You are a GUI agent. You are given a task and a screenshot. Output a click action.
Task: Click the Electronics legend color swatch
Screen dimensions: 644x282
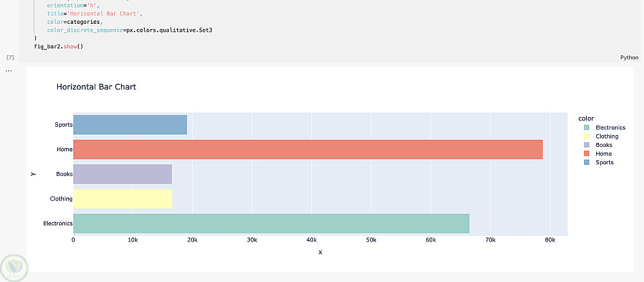587,127
